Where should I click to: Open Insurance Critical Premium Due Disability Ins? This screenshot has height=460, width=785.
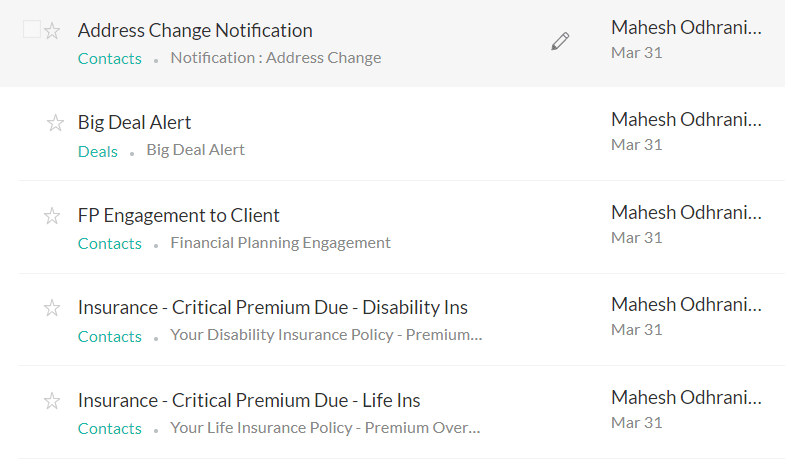point(273,308)
